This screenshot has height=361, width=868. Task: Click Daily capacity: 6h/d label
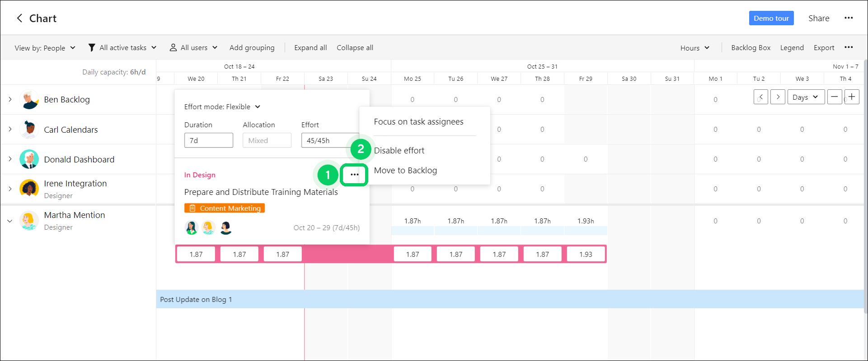coord(114,72)
